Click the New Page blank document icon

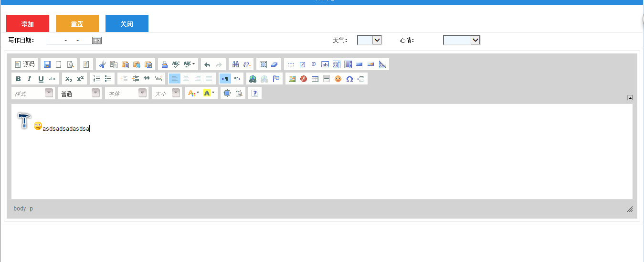[x=59, y=64]
